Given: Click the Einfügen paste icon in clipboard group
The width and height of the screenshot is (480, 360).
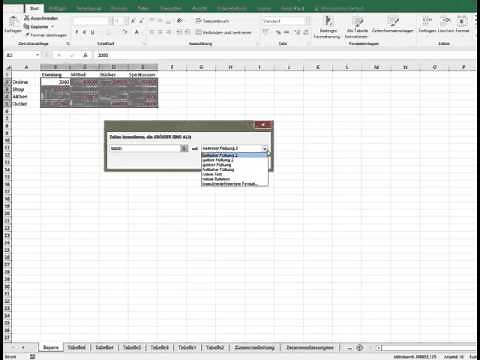Looking at the screenshot, I should (x=13, y=22).
